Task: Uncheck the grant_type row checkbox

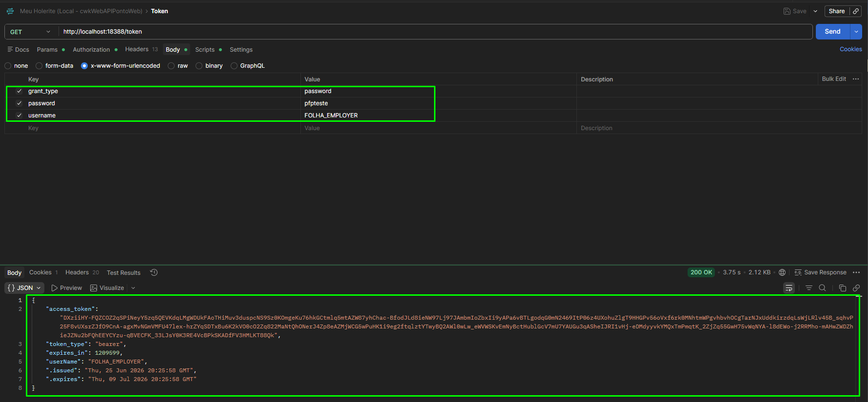Action: (x=19, y=91)
